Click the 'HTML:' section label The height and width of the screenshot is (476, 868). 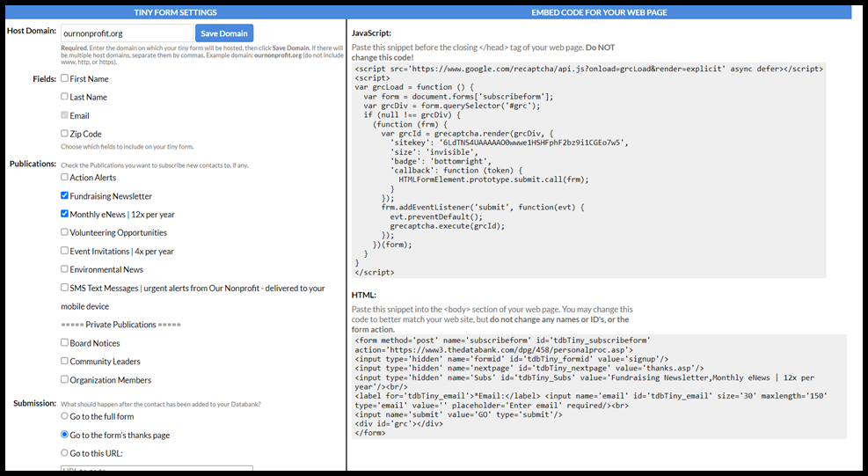pos(364,295)
